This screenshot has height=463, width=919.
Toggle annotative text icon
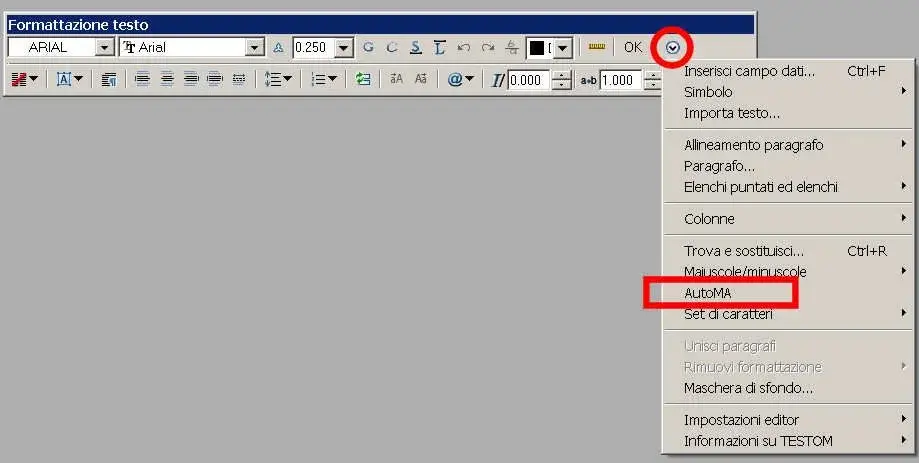pos(278,48)
